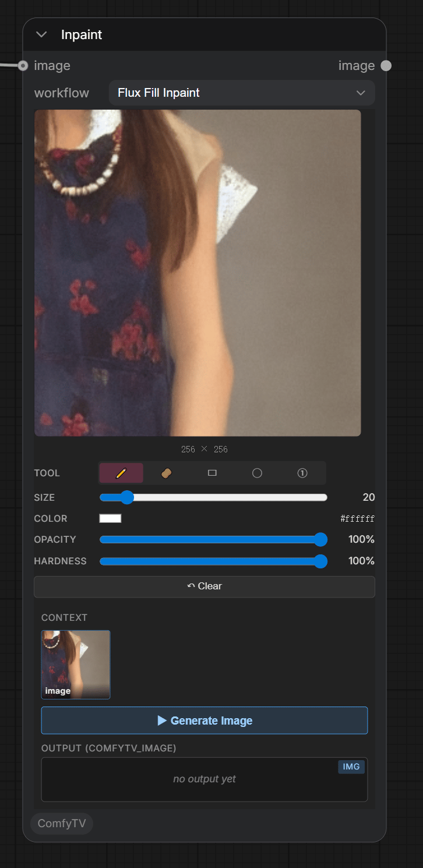
Task: Adjust the HARDNESS slider
Action: [x=213, y=561]
